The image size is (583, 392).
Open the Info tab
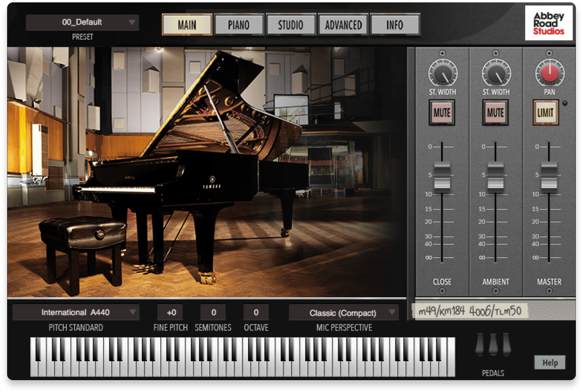click(395, 25)
